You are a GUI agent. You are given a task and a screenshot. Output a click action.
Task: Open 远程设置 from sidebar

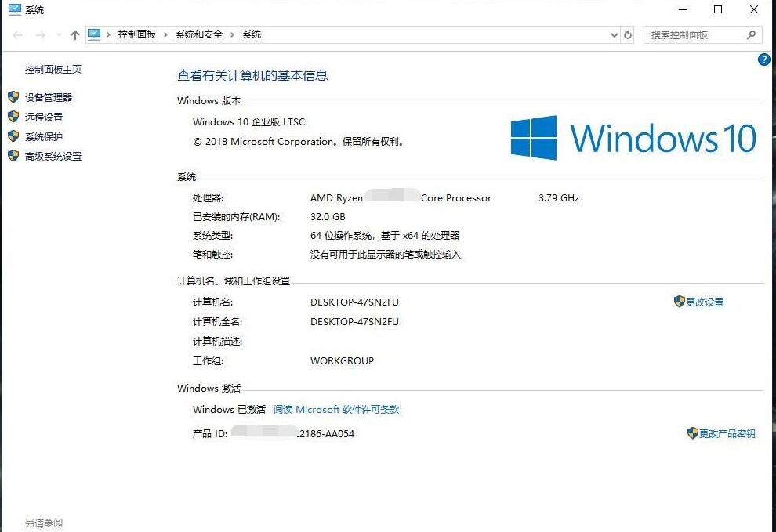[44, 118]
